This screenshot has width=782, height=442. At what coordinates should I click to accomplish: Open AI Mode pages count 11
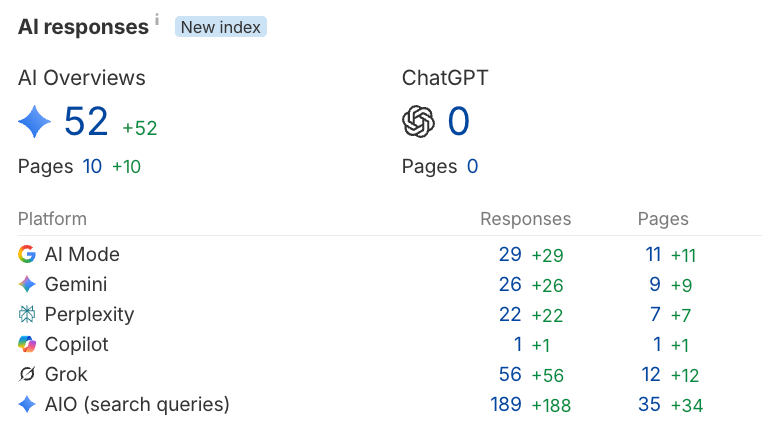(x=653, y=254)
